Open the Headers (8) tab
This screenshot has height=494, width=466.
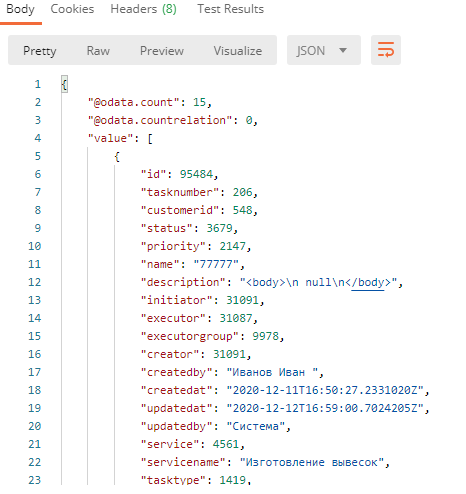click(143, 9)
